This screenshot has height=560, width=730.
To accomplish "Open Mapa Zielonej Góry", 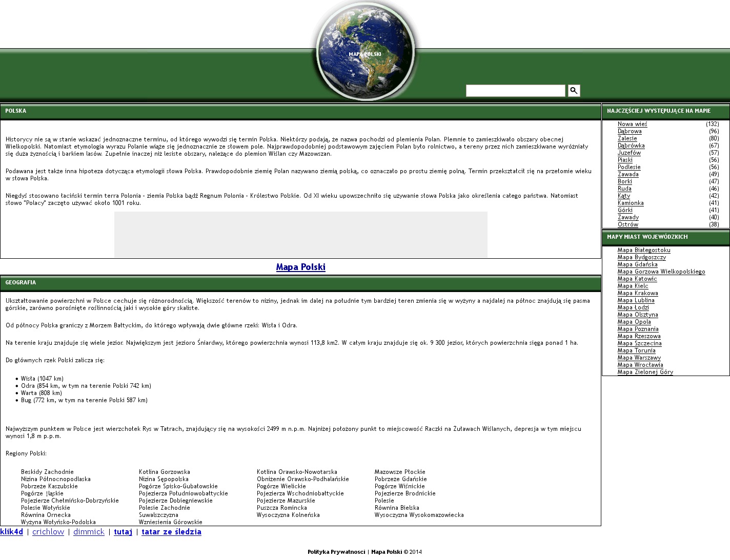I will 645,372.
